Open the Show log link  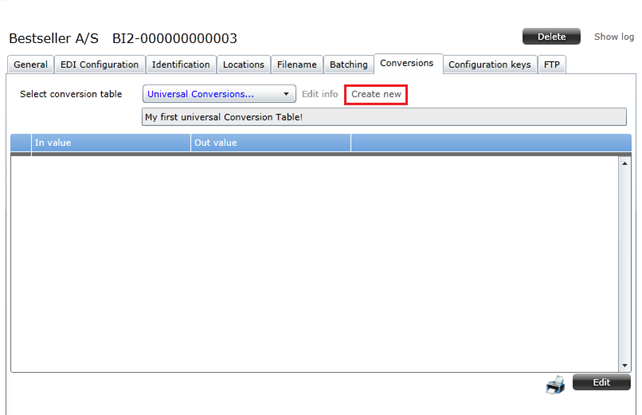point(613,37)
